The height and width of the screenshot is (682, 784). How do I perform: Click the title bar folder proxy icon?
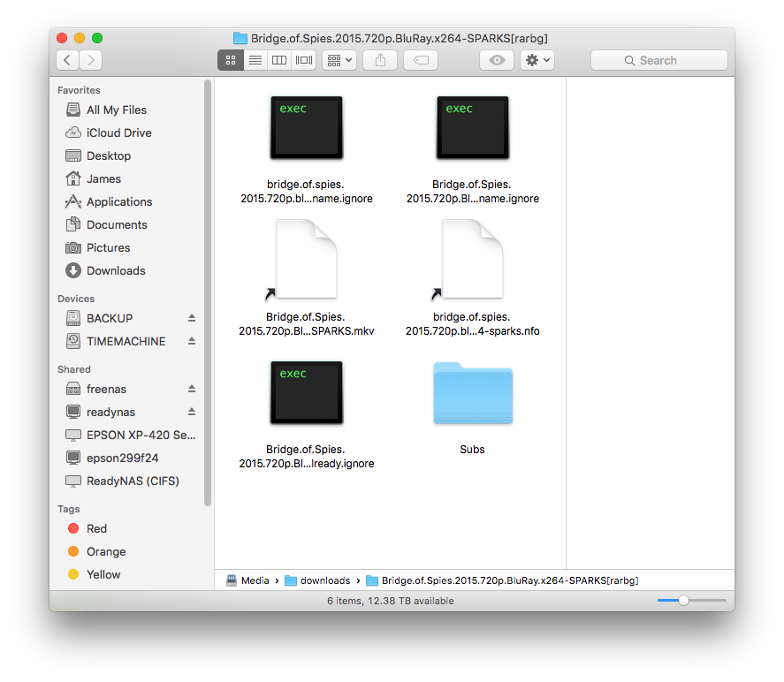[240, 39]
